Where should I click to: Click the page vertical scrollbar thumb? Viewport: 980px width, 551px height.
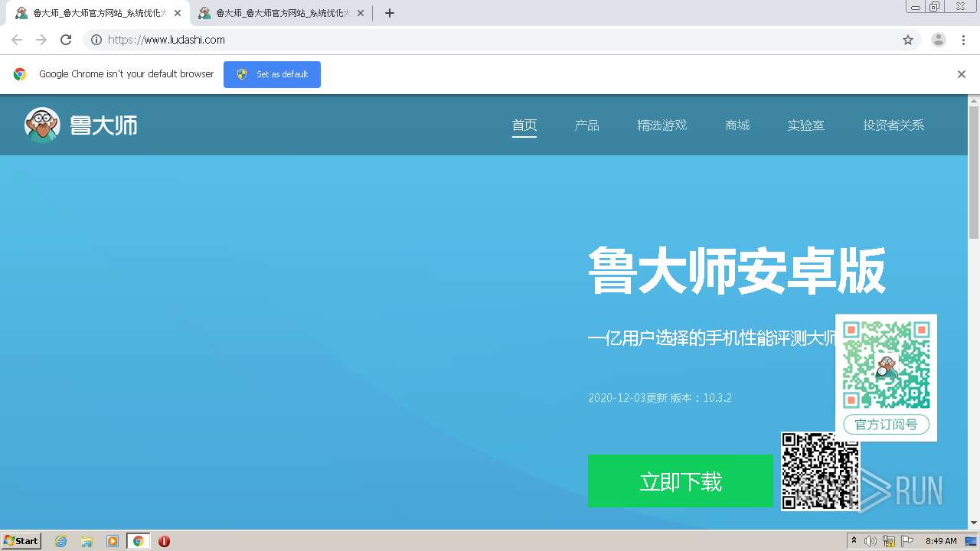974,172
